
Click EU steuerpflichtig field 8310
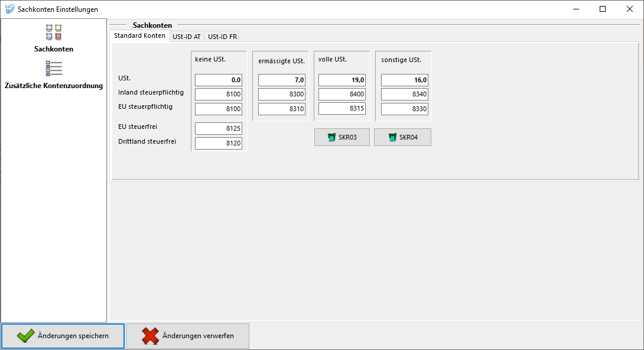281,109
